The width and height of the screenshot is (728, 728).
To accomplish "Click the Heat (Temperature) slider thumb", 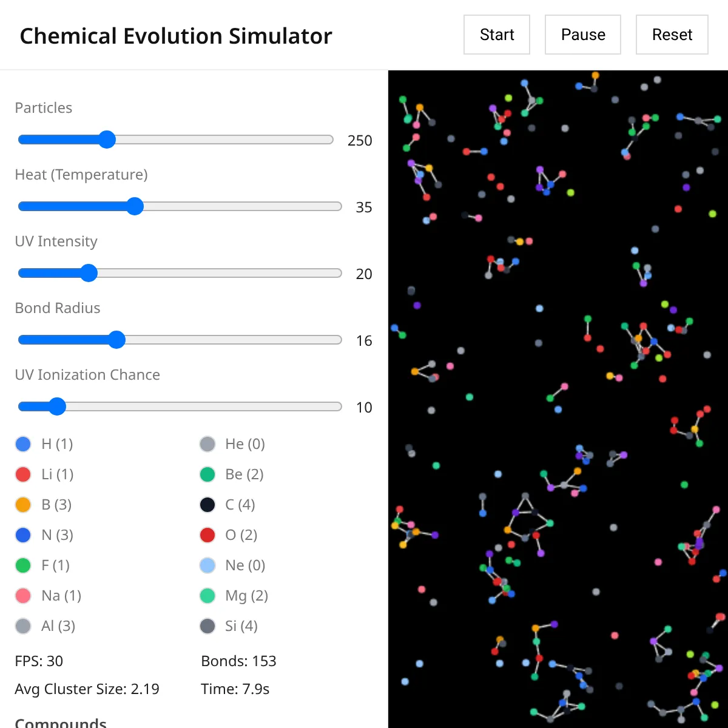I will 135,206.
